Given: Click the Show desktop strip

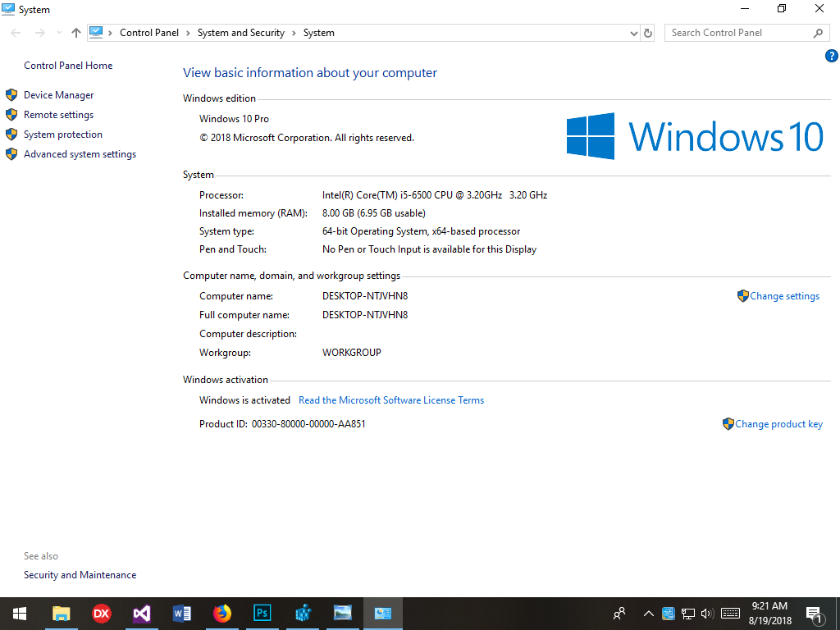Looking at the screenshot, I should pos(838,614).
